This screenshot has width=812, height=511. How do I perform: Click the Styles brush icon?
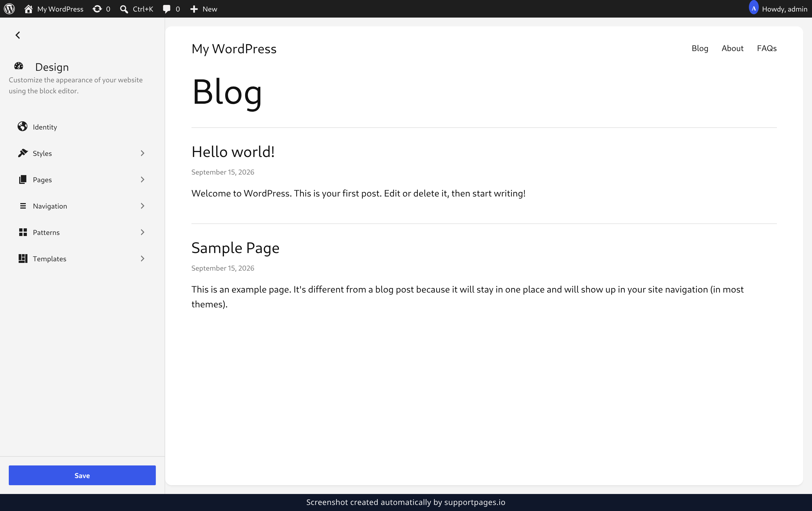point(22,153)
